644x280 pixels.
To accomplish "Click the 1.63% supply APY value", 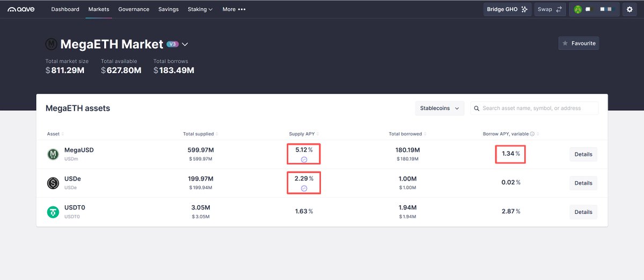I will pos(304,211).
